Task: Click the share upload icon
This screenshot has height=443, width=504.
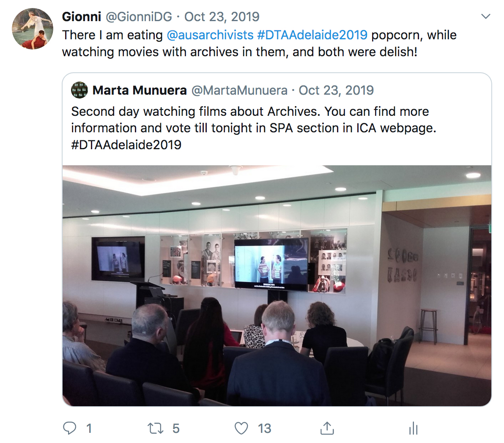Action: [x=327, y=428]
